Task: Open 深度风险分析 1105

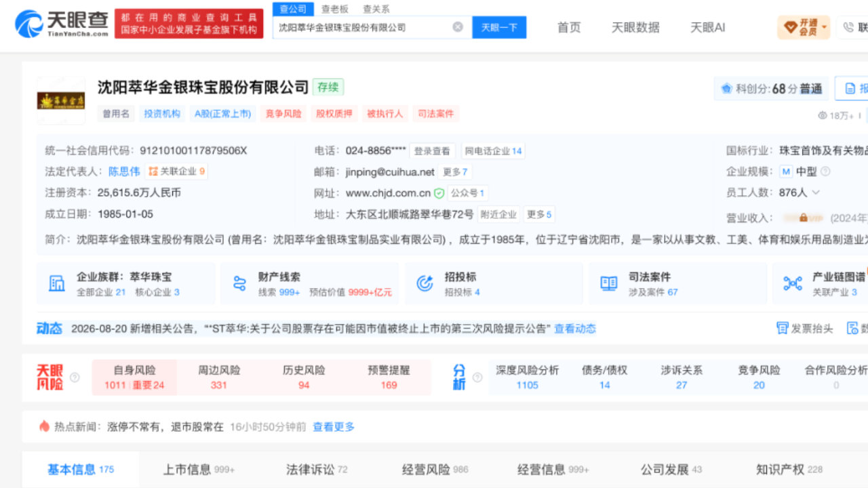Action: click(x=527, y=378)
